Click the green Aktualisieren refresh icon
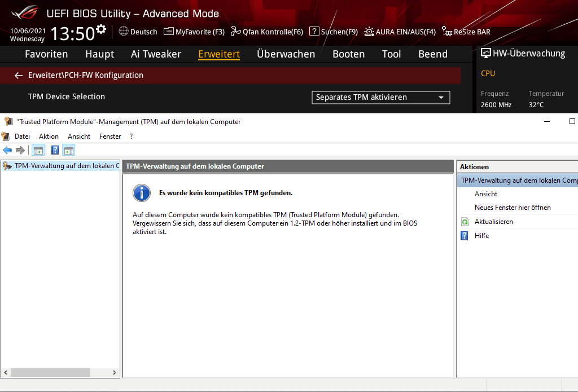The image size is (578, 392). [465, 222]
